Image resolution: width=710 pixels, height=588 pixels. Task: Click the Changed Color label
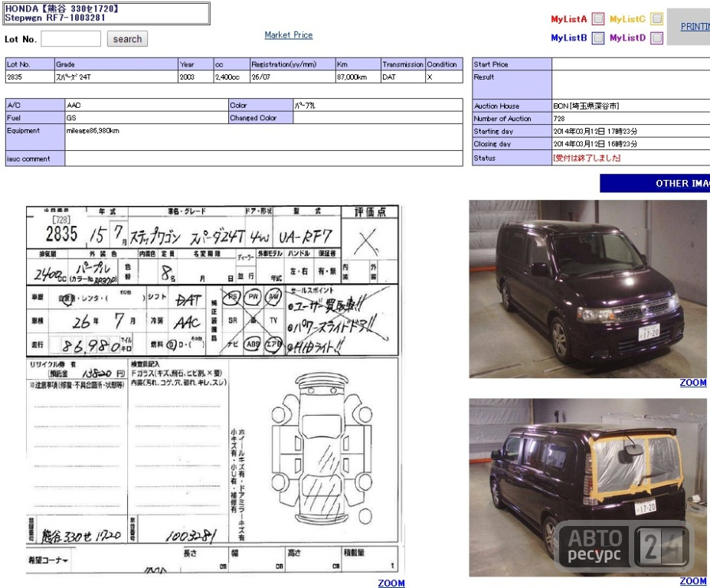point(261,118)
